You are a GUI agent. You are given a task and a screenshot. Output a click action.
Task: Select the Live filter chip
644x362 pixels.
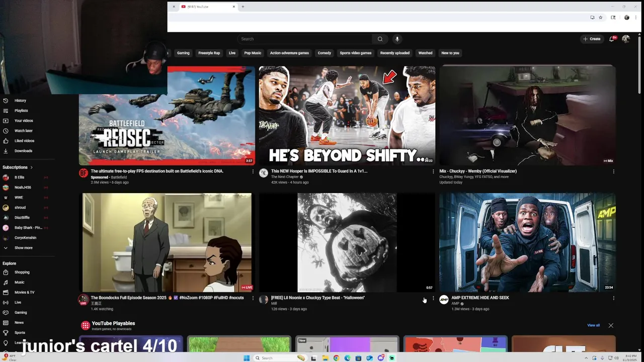point(232,53)
